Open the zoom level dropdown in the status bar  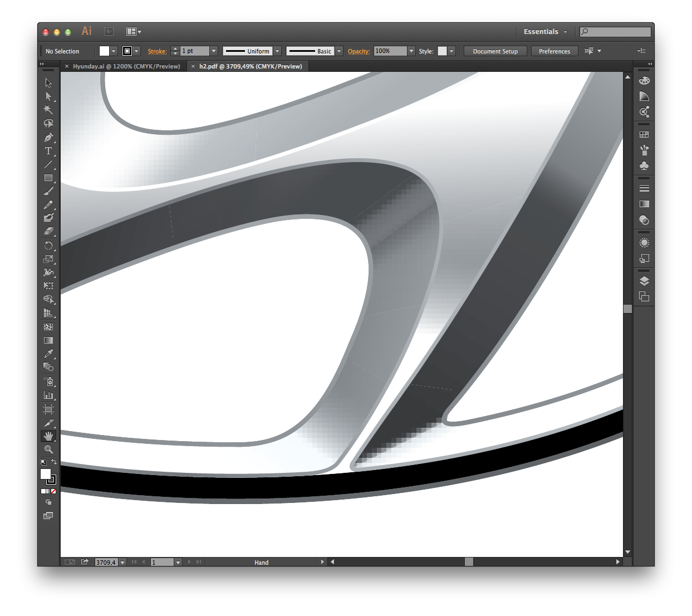click(x=122, y=562)
